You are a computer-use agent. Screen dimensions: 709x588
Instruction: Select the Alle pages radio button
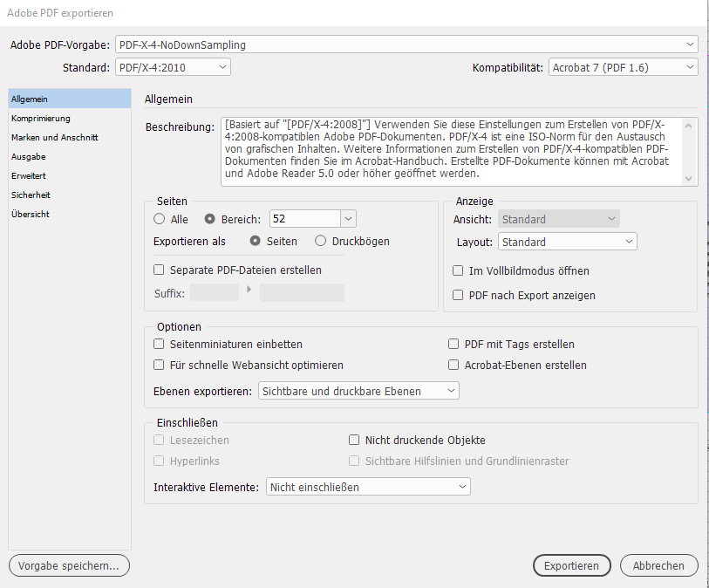[159, 219]
